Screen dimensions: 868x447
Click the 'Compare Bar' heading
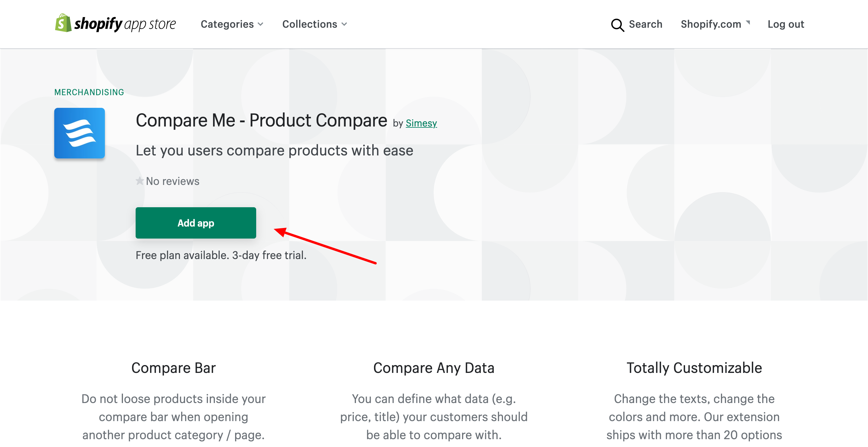click(x=174, y=368)
